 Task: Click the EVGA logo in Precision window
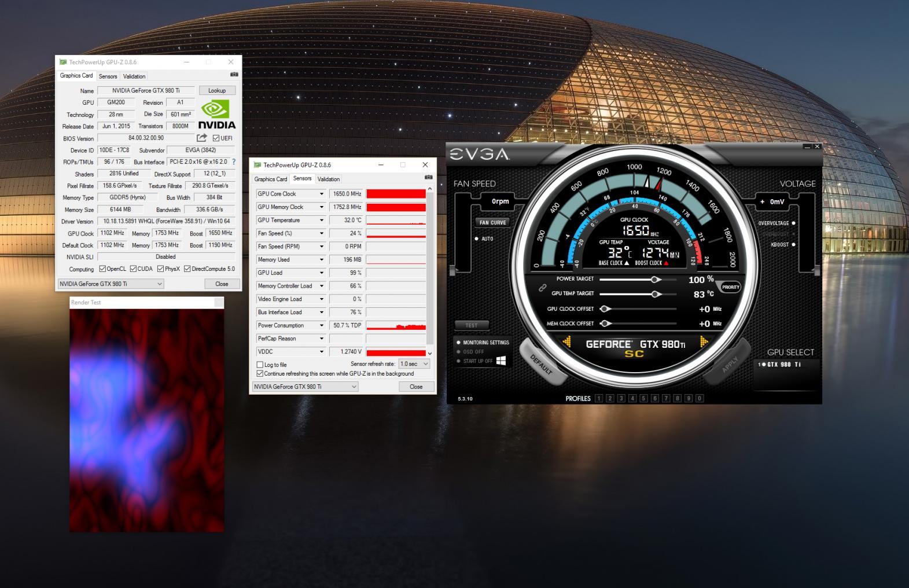(x=480, y=154)
